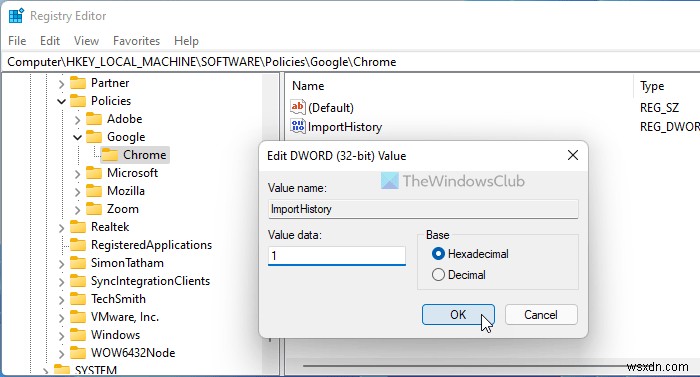Select the TechSmith folder icon
Screen dimensions: 700x377
click(x=78, y=299)
